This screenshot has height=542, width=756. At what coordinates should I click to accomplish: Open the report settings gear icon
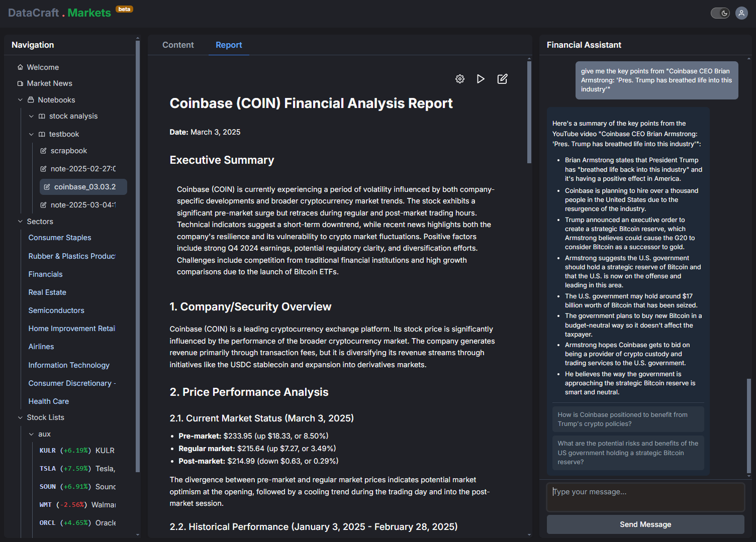click(460, 79)
